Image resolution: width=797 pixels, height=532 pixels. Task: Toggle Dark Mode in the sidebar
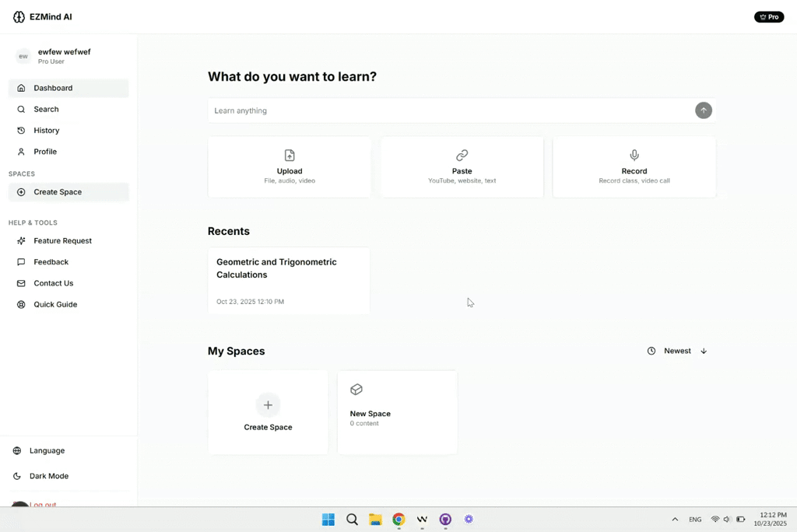click(48, 476)
